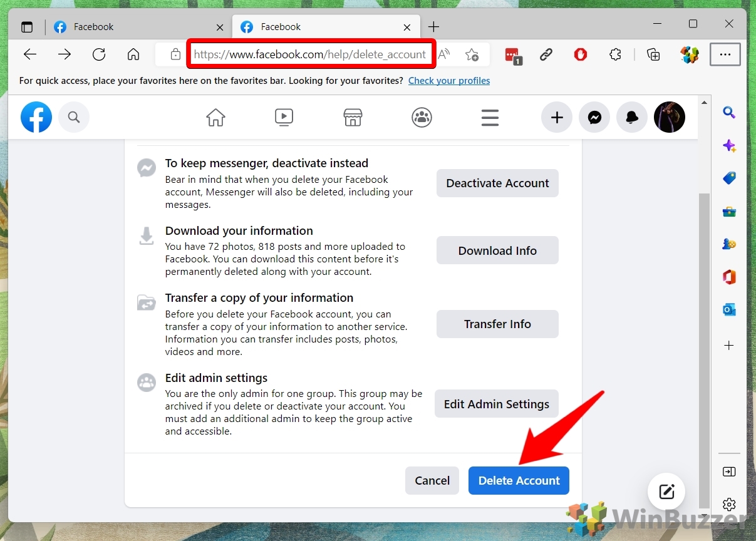Open the red shield adblock extension

(x=581, y=54)
